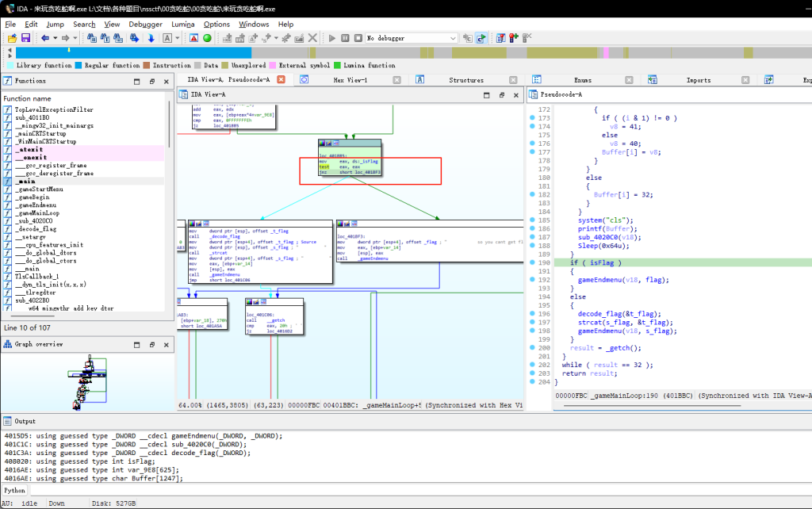Pause the process with the pause button
Viewport: 812px width, 509px height.
click(345, 38)
